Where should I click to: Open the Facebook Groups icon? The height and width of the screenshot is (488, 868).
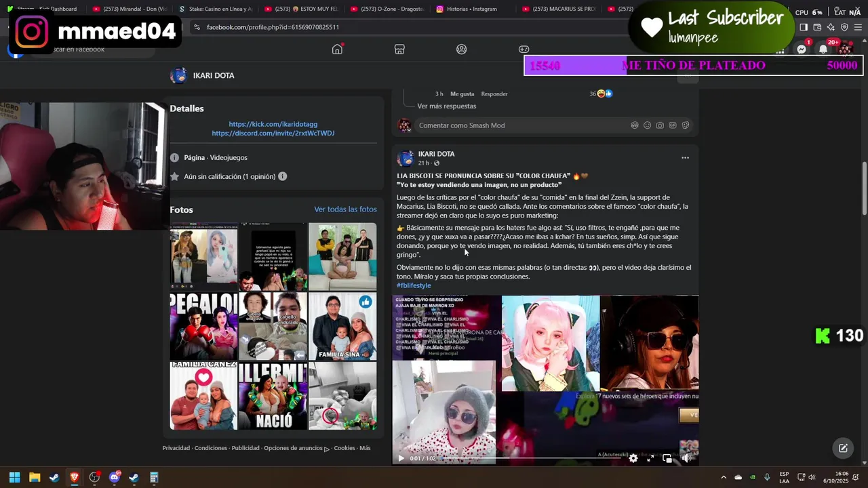click(462, 49)
